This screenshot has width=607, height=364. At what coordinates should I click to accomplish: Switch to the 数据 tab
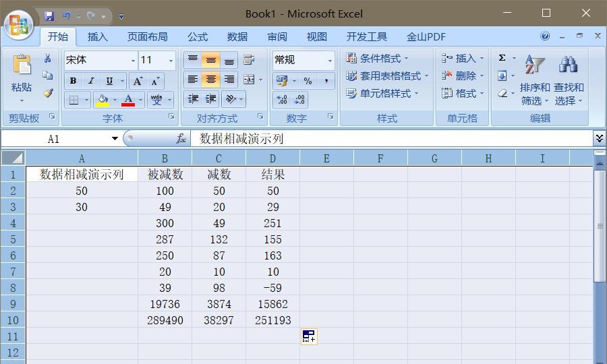tap(237, 37)
